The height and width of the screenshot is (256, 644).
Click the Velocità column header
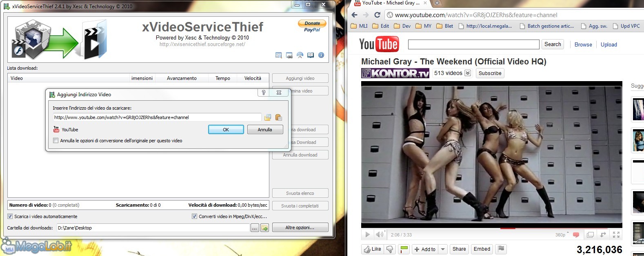point(253,78)
